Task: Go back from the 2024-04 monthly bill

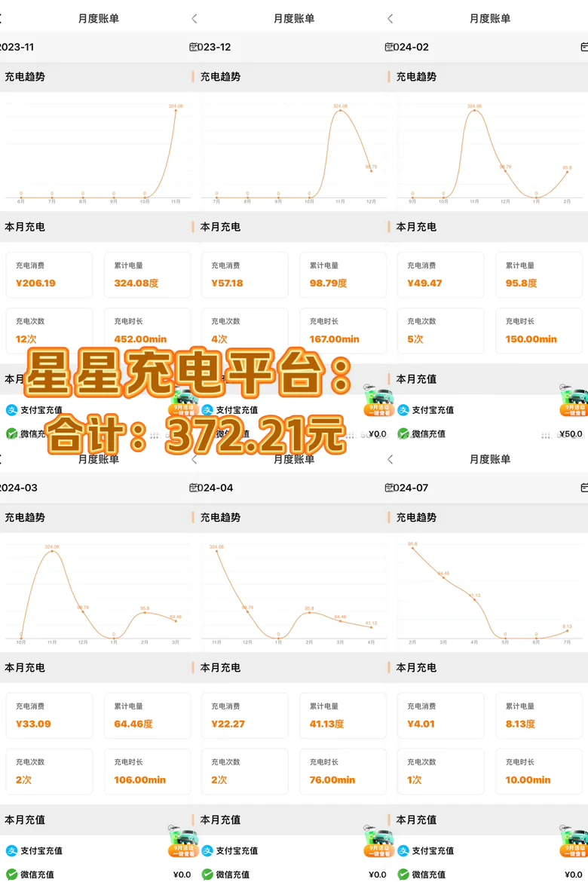Action: (x=194, y=460)
